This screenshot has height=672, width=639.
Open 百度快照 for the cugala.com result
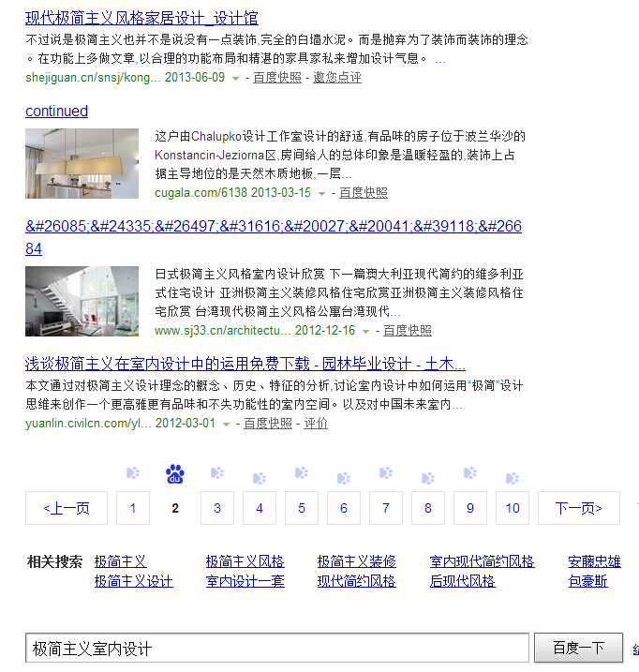point(364,193)
